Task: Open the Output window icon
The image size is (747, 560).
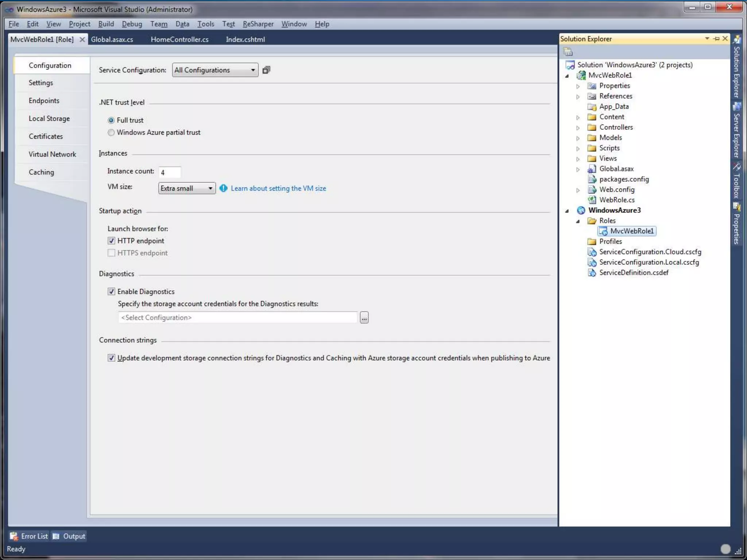Action: [x=56, y=536]
